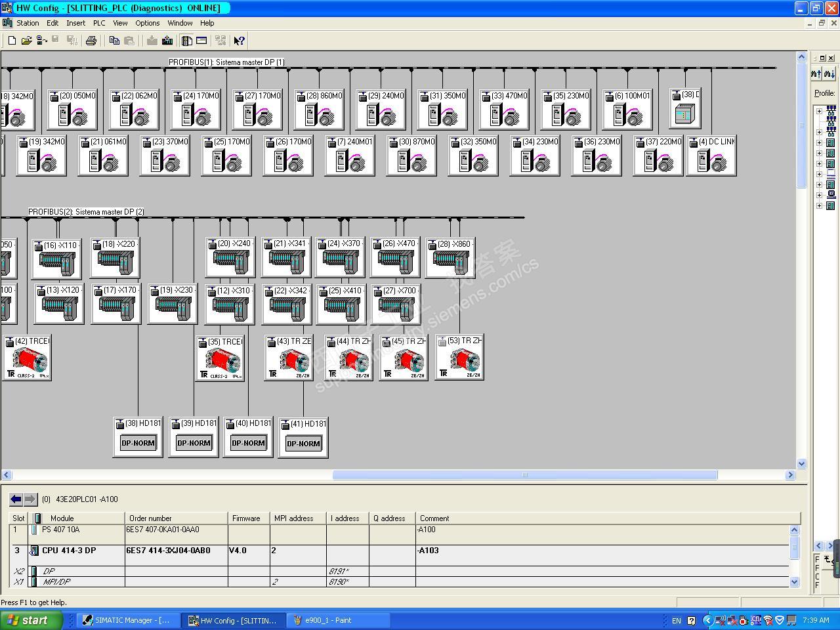Select drive slave (33) 470M0
840x630 pixels.
[x=504, y=109]
